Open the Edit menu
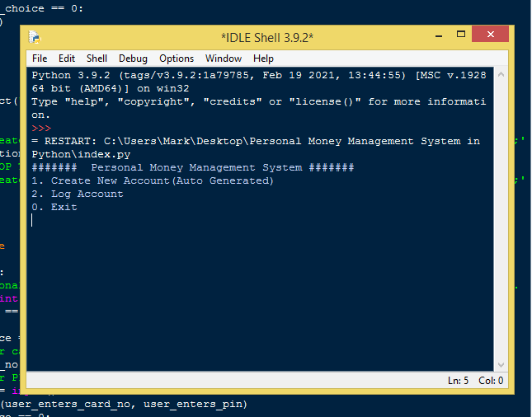Image resolution: width=532 pixels, height=417 pixels. pyautogui.click(x=67, y=59)
